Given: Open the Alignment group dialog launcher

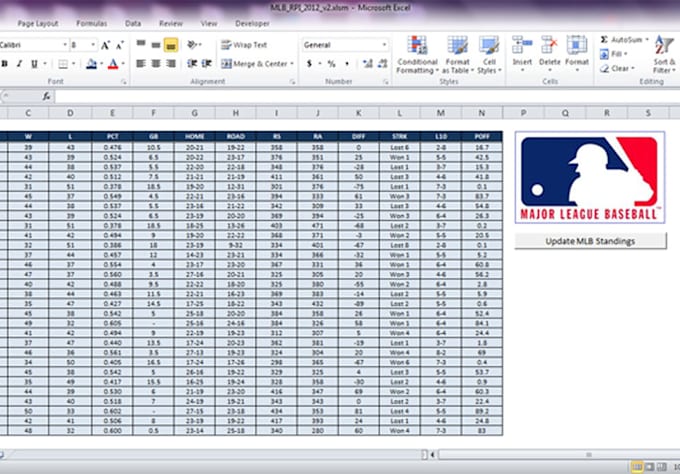Looking at the screenshot, I should tap(292, 82).
